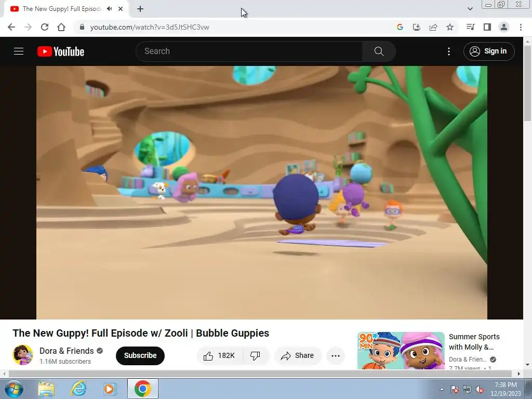Click the video title text
This screenshot has width=532, height=399.
[141, 333]
